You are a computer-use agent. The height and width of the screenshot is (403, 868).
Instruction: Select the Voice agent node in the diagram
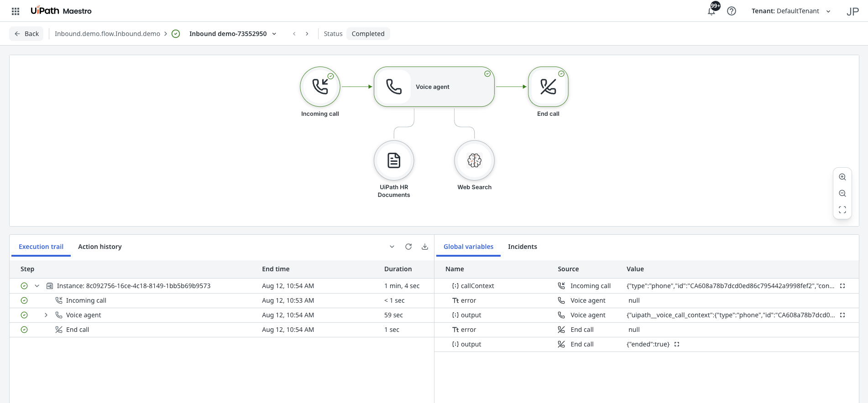434,87
